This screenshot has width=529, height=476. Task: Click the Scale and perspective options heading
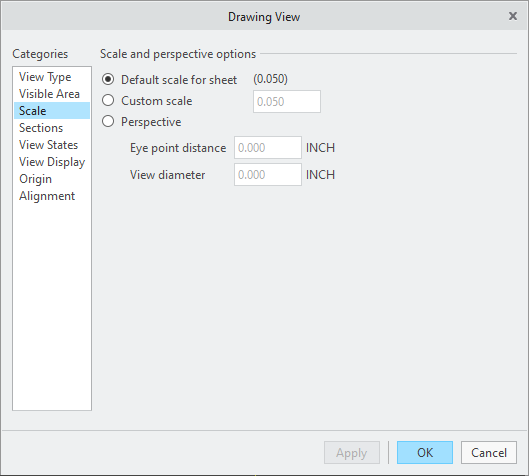[178, 54]
